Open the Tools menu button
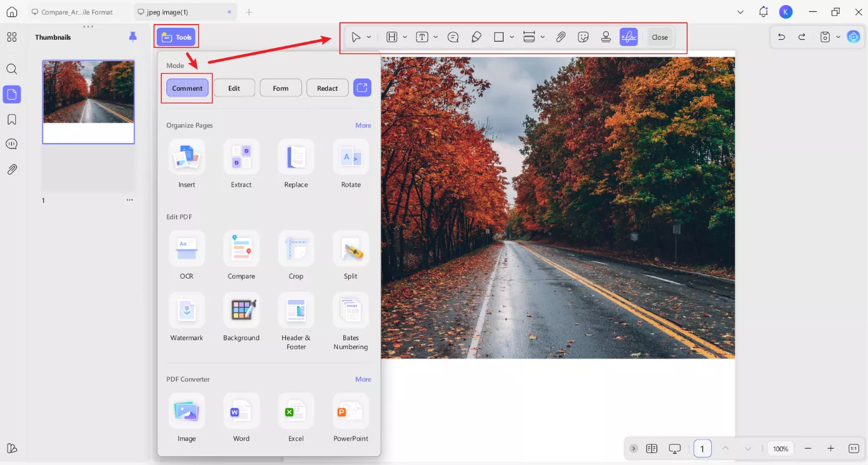The height and width of the screenshot is (465, 868). [177, 37]
